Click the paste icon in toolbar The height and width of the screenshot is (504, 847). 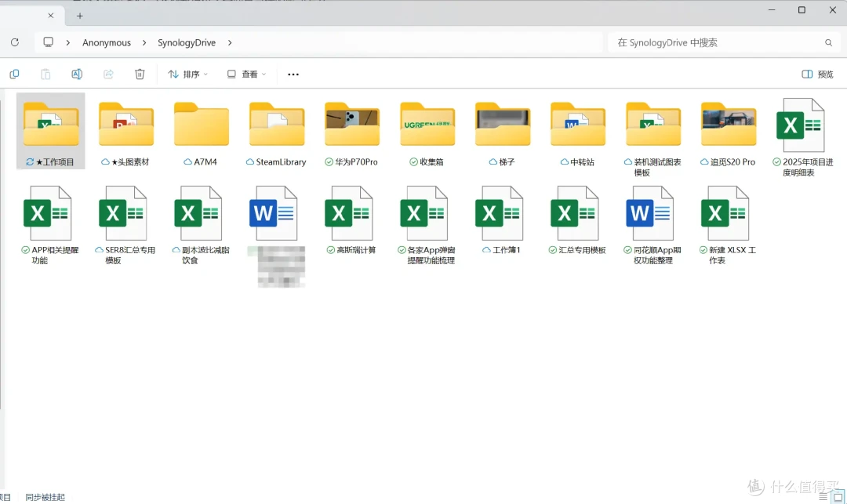point(45,74)
